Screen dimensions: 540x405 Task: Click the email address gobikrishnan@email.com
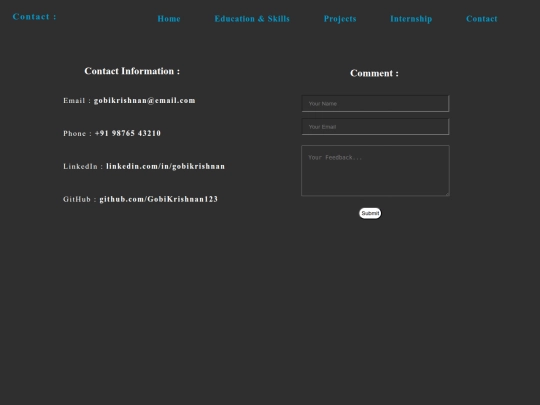click(145, 101)
